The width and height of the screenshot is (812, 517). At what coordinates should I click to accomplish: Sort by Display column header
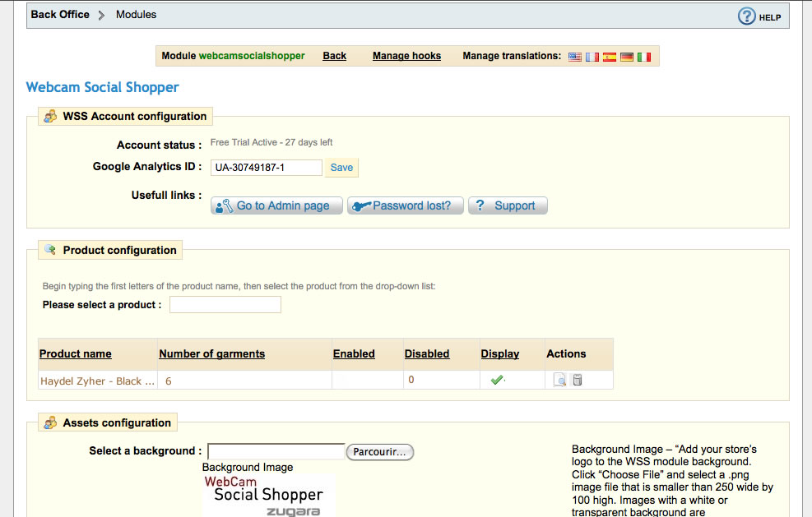(x=499, y=354)
